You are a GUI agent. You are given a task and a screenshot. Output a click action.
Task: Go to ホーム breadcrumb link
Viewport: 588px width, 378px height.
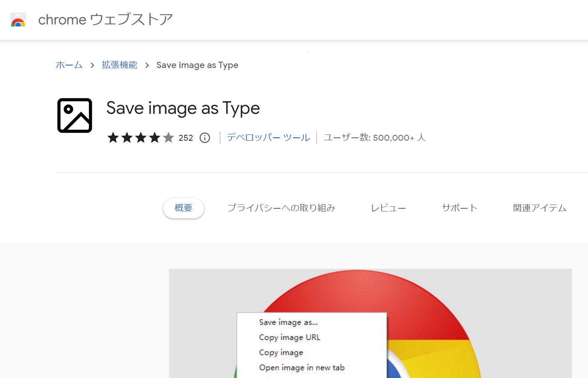point(69,65)
